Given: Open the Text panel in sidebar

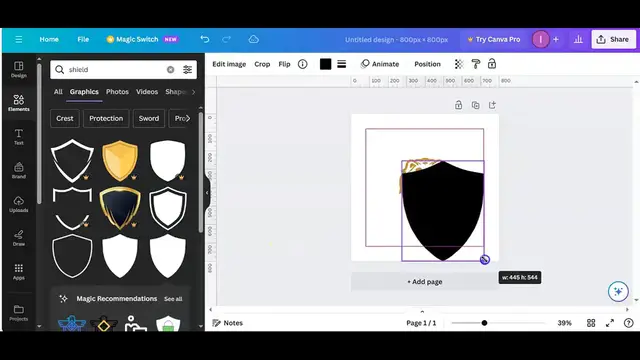Looking at the screenshot, I should (x=19, y=137).
